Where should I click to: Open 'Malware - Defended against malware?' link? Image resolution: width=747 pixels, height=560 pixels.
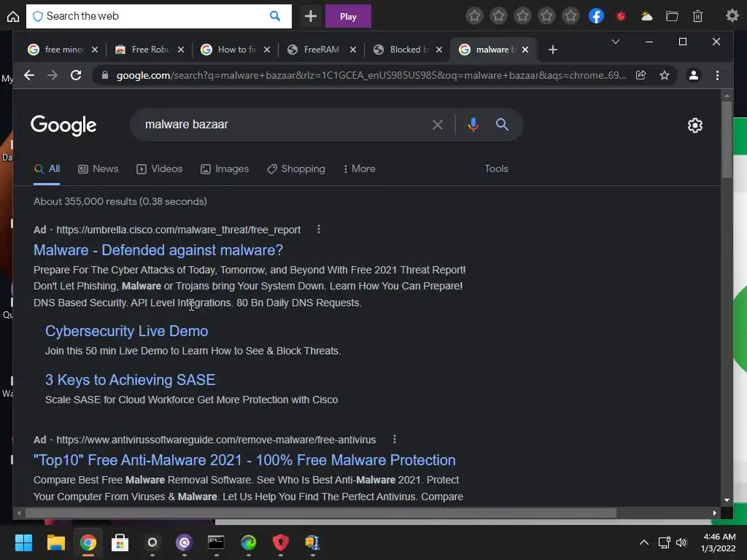tap(158, 250)
